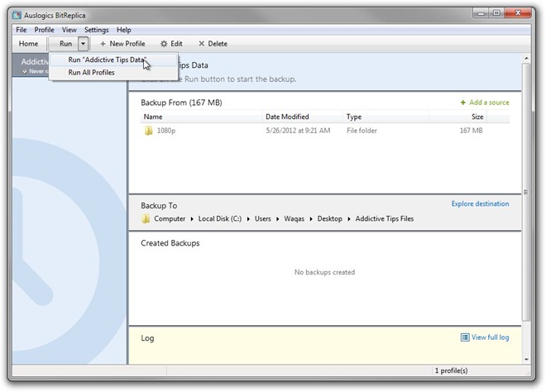
Task: Sort sources by Size column
Action: click(457, 117)
